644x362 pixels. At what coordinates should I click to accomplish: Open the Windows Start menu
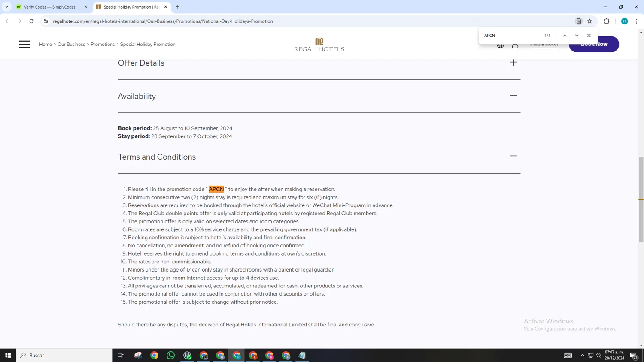[8, 355]
